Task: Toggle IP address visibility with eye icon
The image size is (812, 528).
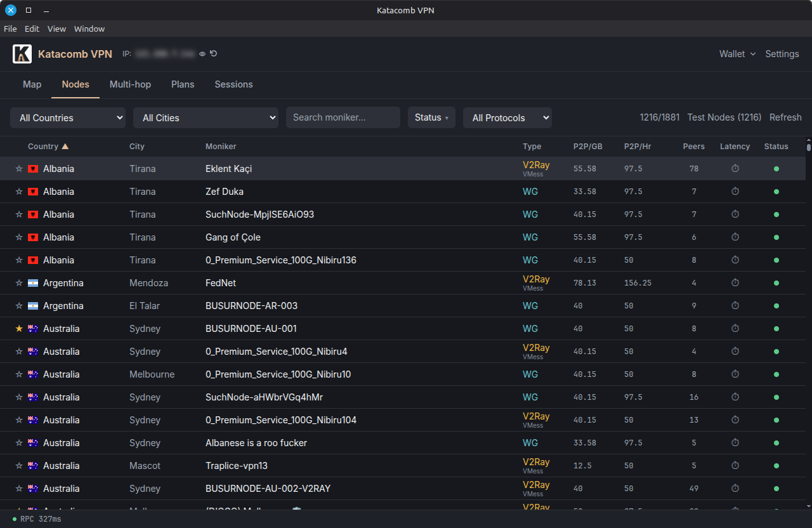Action: point(202,54)
